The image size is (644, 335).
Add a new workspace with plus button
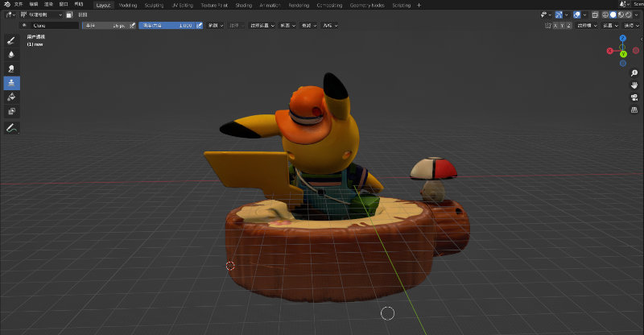[419, 6]
